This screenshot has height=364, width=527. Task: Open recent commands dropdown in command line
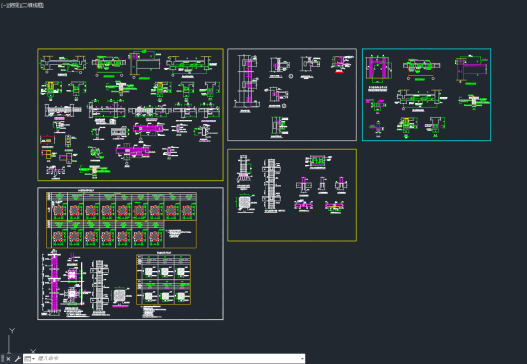tap(30, 359)
